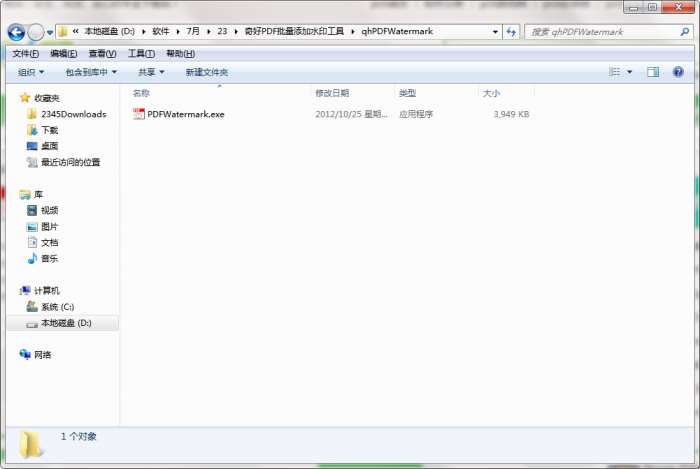Image resolution: width=700 pixels, height=469 pixels.
Task: Expand breadcrumb arrow after 软件
Action: coord(178,32)
